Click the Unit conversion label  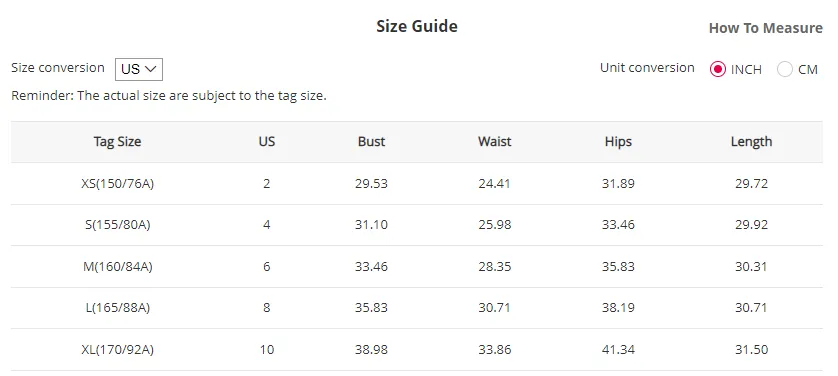(x=647, y=68)
